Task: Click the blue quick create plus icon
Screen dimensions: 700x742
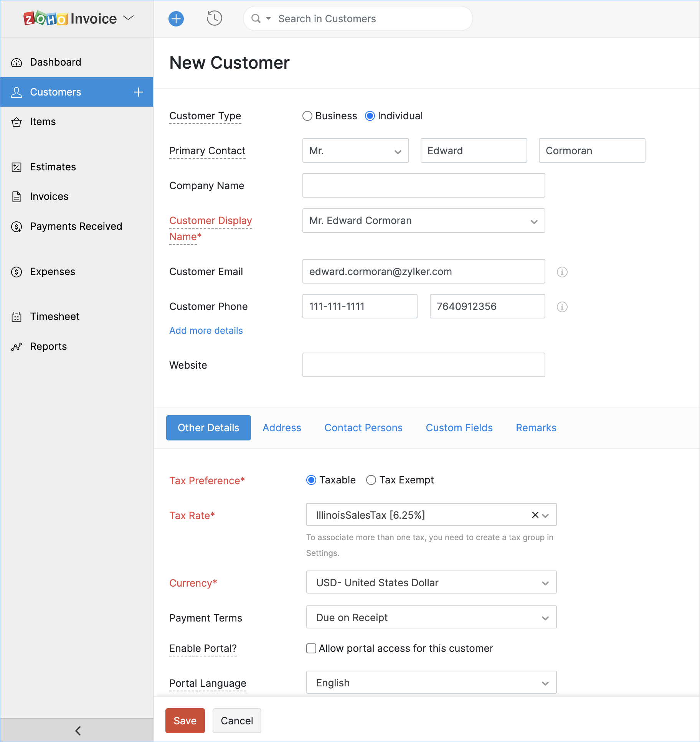Action: coord(176,18)
